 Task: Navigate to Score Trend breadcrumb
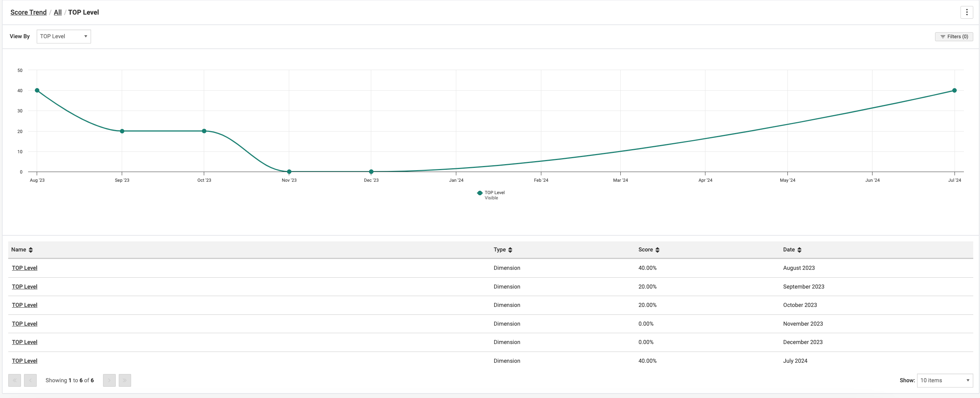tap(28, 12)
